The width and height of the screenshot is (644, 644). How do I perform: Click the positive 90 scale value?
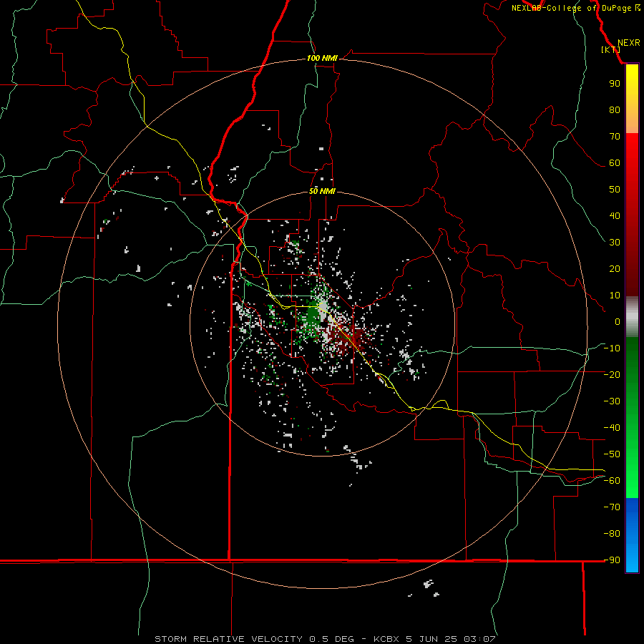(615, 84)
